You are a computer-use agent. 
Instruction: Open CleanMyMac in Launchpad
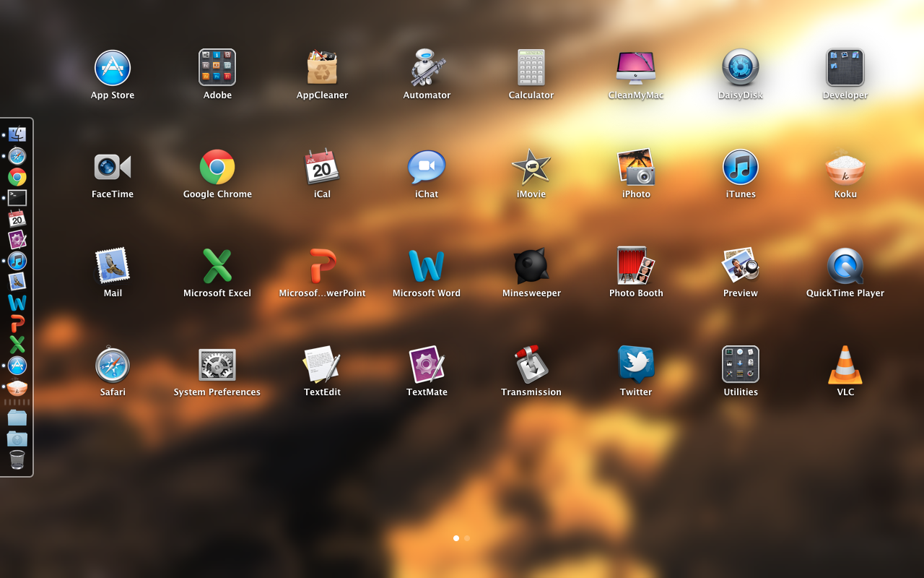pyautogui.click(x=636, y=68)
